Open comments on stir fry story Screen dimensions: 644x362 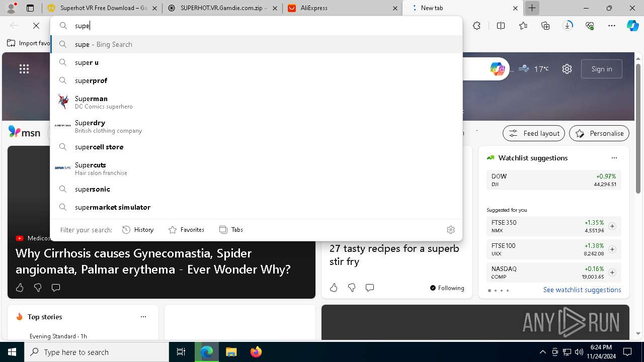point(370,288)
